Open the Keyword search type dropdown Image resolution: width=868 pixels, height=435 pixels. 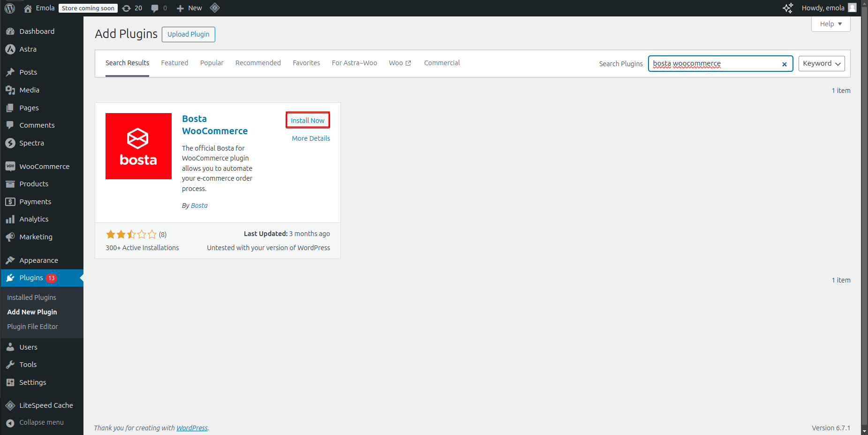pos(822,64)
